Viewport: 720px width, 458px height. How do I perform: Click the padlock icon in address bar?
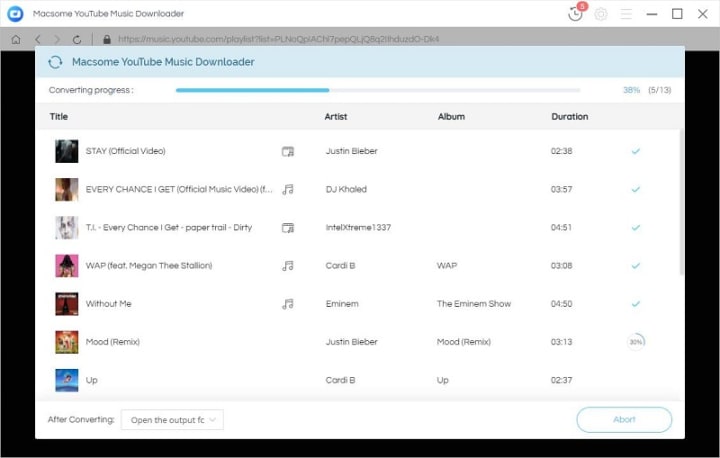click(107, 40)
